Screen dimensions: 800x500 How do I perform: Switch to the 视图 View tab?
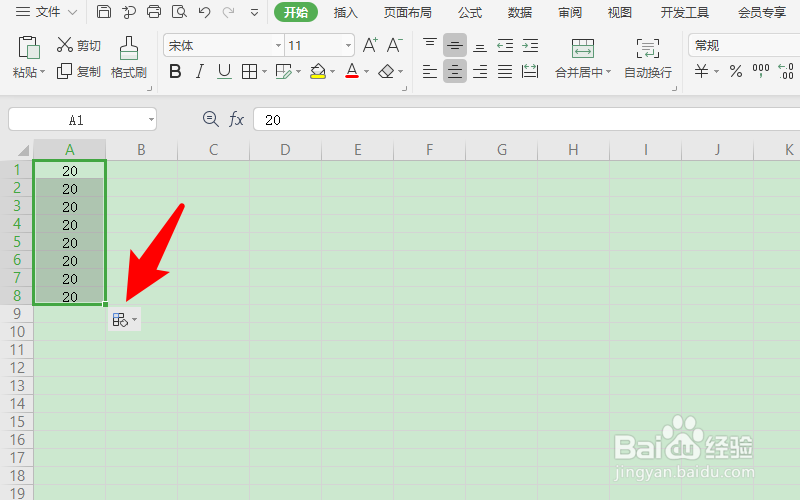620,12
